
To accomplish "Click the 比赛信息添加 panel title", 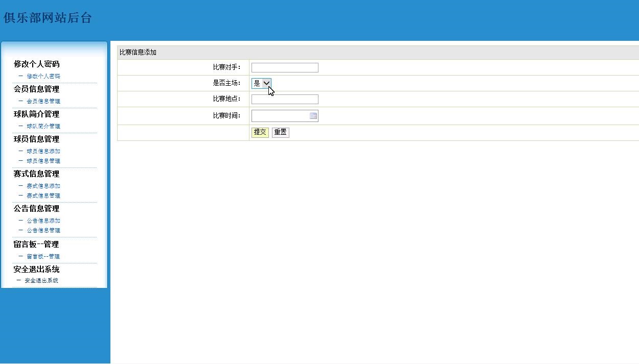I will click(138, 53).
